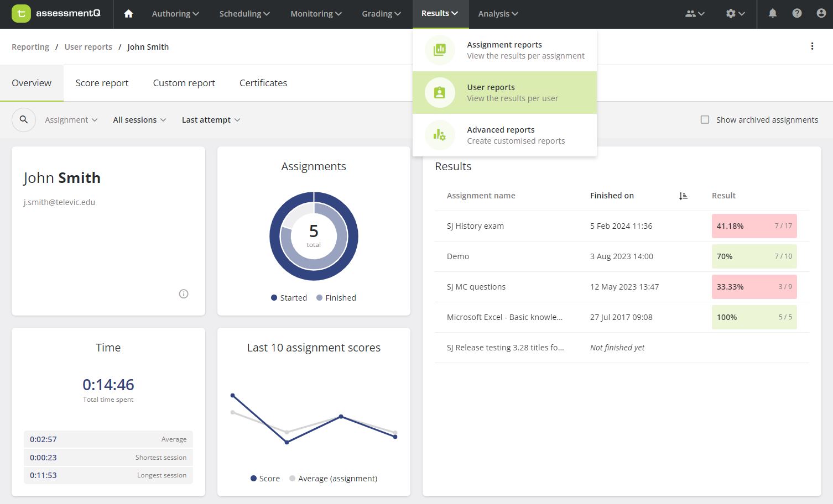Open the All sessions dropdown
Image resolution: width=833 pixels, height=504 pixels.
139,119
